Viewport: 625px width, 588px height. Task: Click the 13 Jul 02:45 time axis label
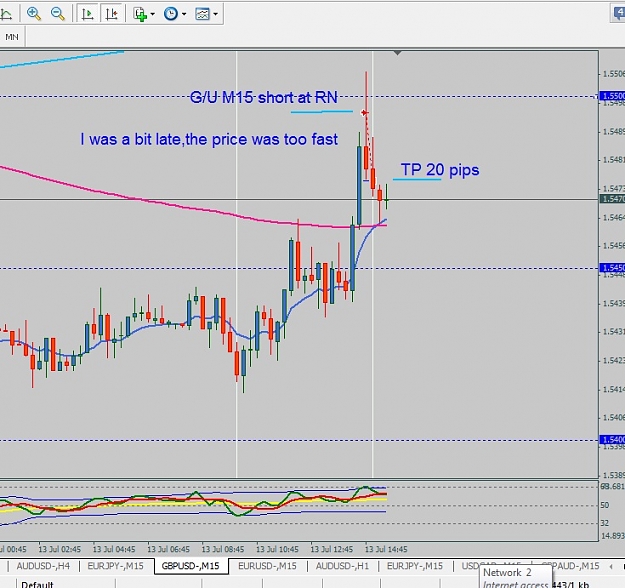pos(59,549)
